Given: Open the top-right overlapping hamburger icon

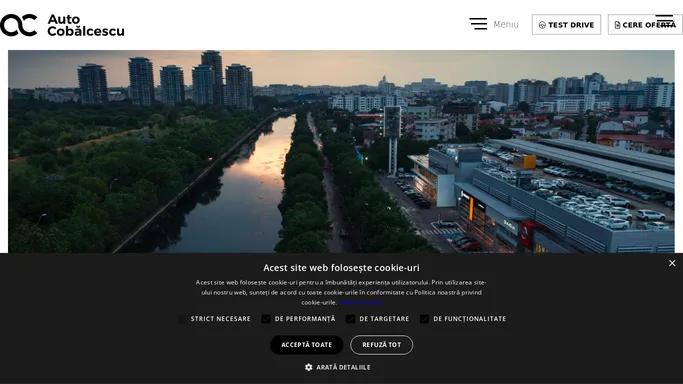Looking at the screenshot, I should [x=665, y=21].
